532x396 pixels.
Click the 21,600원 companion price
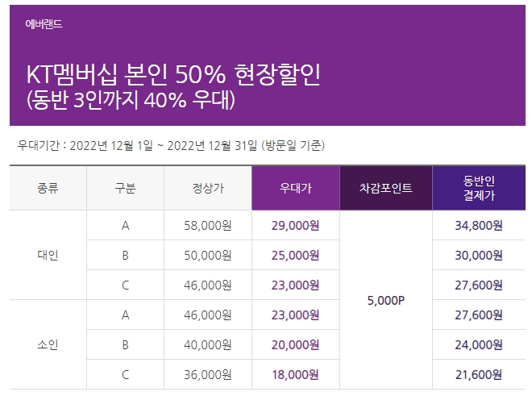tap(479, 375)
